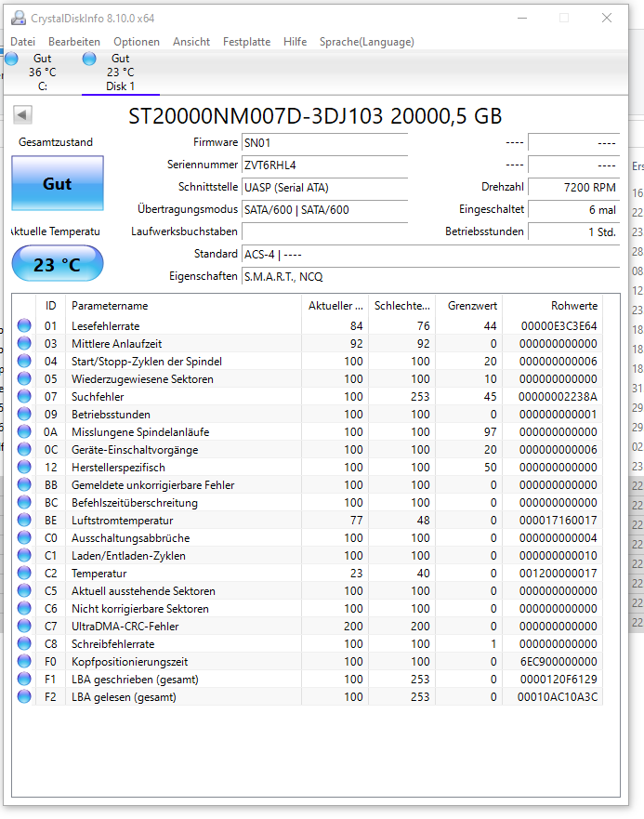Click raw value 001200000017
The height and width of the screenshot is (819, 644).
tap(558, 574)
